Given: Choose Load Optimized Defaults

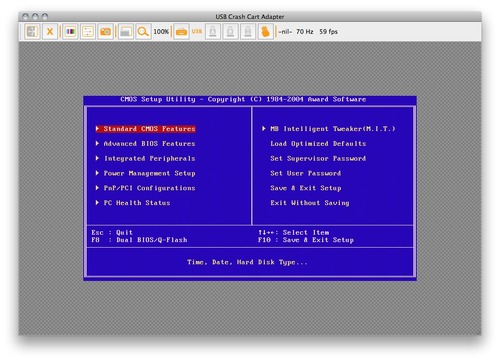Looking at the screenshot, I should pos(318,144).
